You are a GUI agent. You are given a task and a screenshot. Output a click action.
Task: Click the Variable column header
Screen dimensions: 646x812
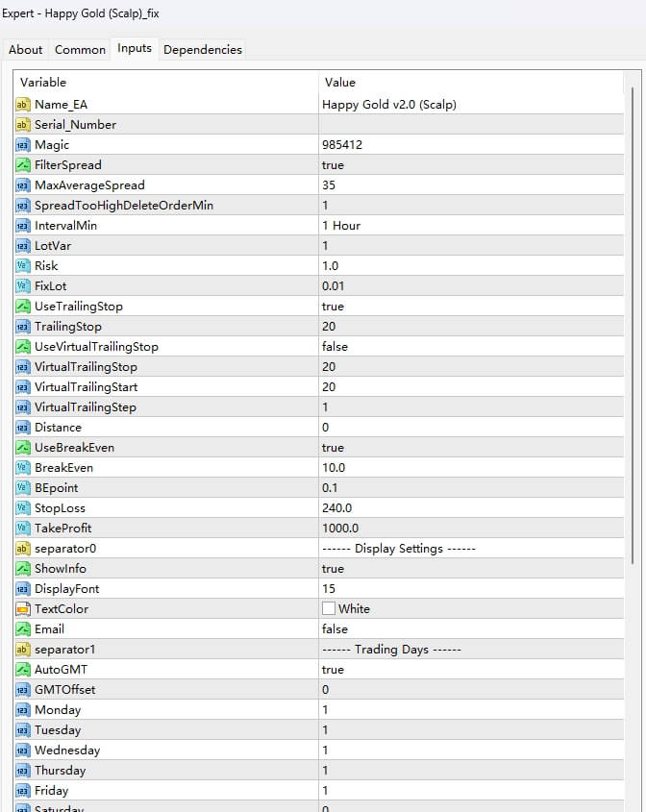43,83
